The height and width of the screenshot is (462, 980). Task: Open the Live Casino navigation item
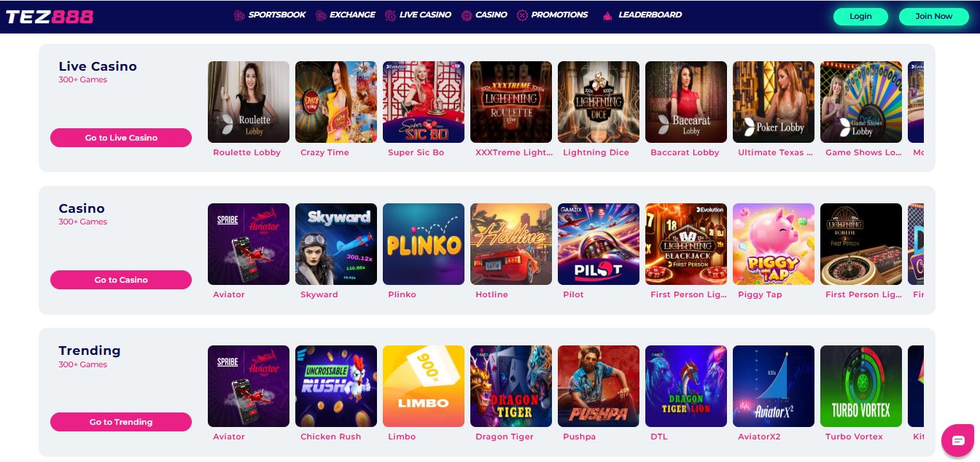pos(418,15)
